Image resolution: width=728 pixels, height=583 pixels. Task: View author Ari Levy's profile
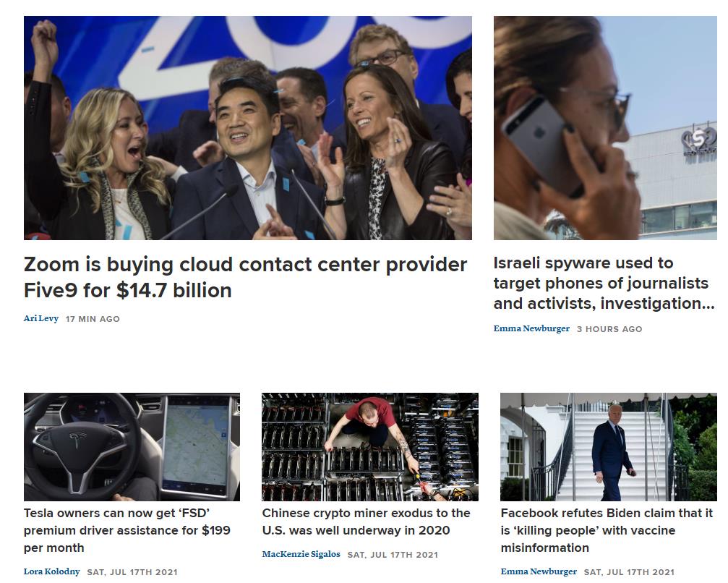pos(41,319)
